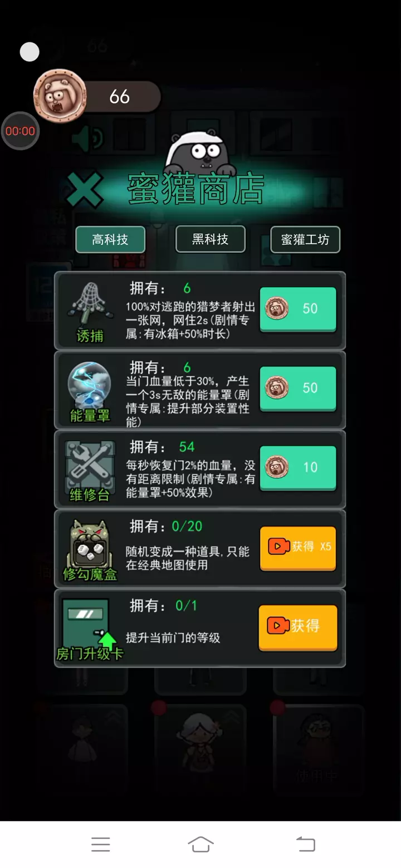401x868 pixels.
Task: Open the 黑科技 tab
Action: point(211,239)
